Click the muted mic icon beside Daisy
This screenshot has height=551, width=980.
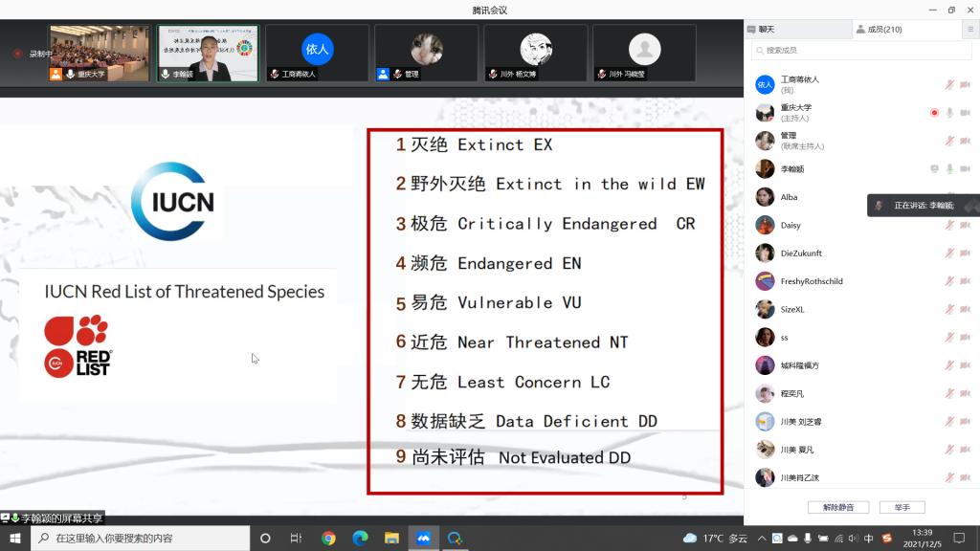coord(949,225)
